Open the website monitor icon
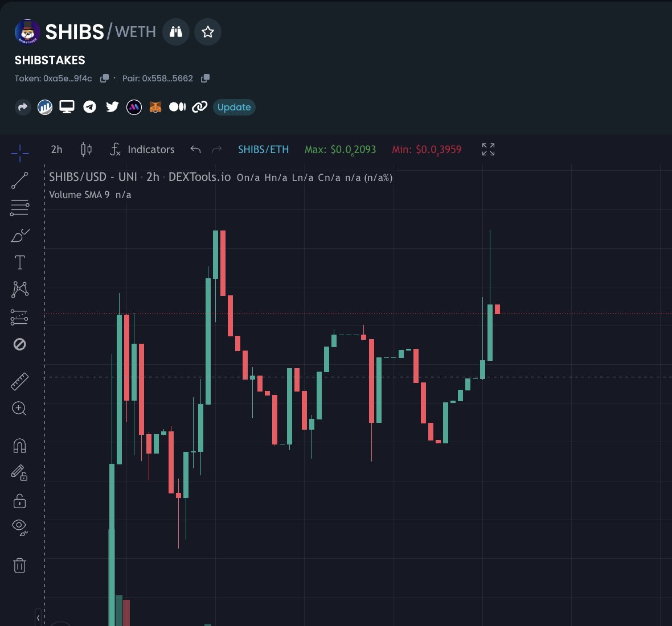Viewport: 672px width, 626px height. pos(67,106)
